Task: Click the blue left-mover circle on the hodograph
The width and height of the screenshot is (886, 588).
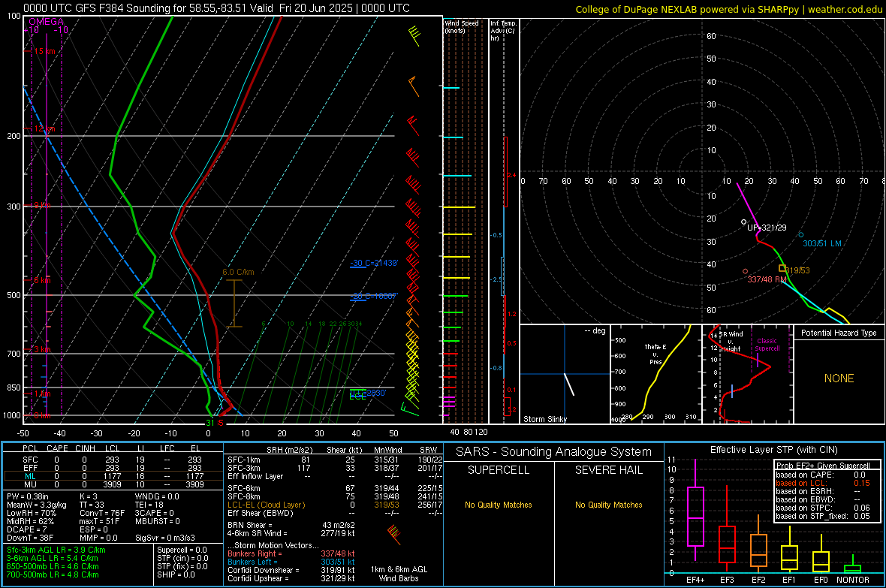Action: [800, 234]
